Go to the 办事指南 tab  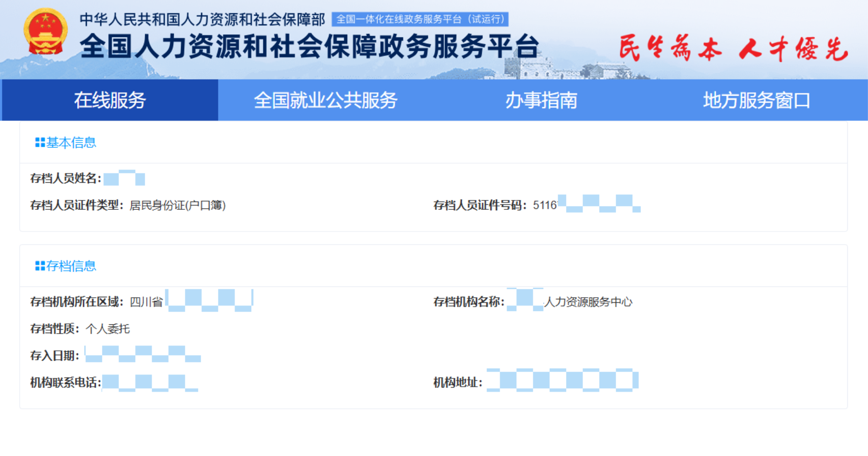[541, 100]
